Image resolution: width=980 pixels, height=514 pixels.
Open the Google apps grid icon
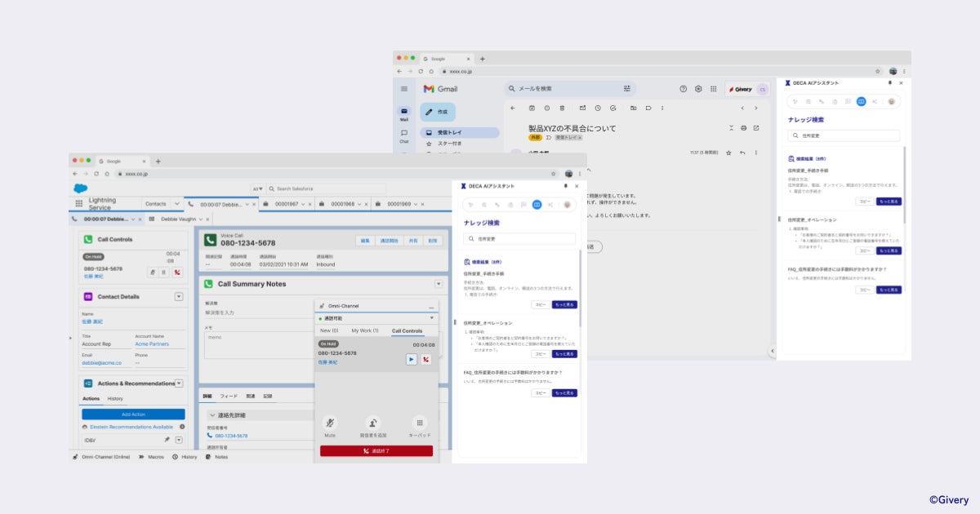(x=713, y=89)
